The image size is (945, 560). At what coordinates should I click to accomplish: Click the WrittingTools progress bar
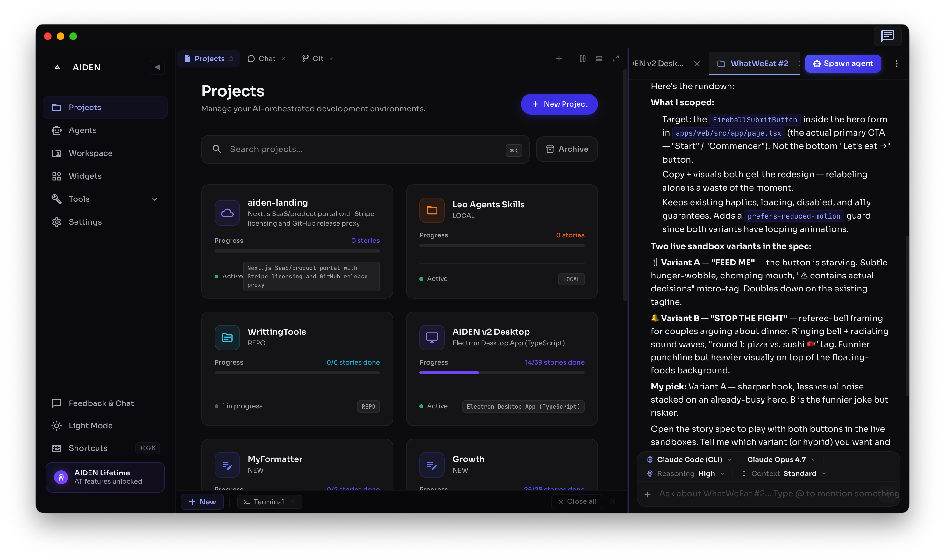coord(297,373)
